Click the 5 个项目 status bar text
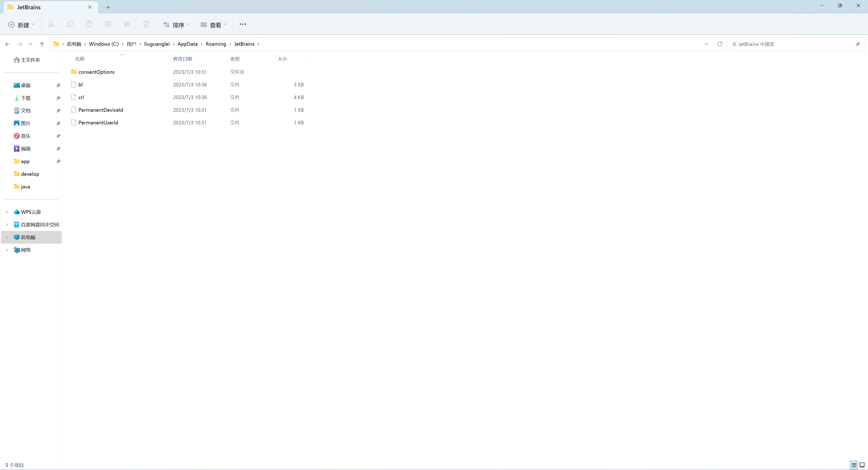The image size is (868, 470). point(14,465)
